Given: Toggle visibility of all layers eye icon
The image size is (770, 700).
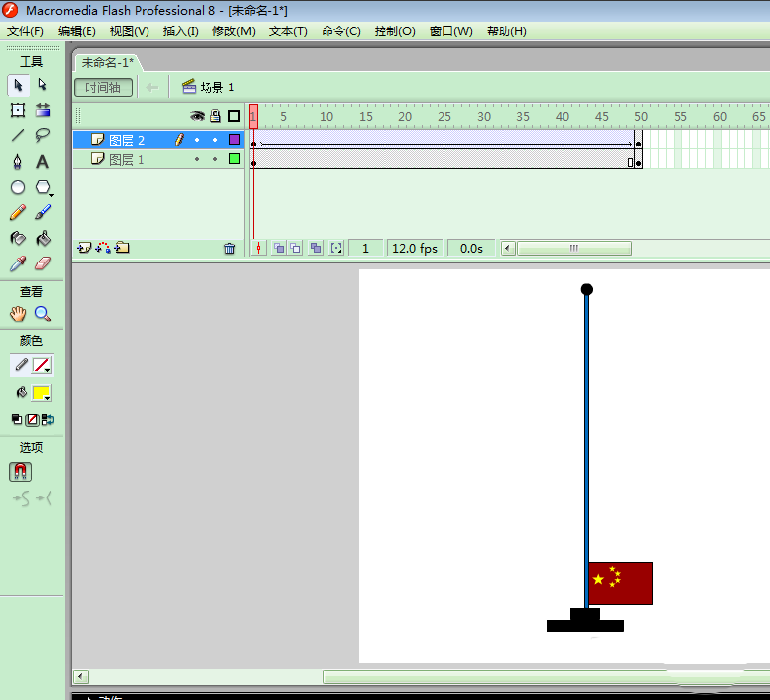Looking at the screenshot, I should click(197, 116).
